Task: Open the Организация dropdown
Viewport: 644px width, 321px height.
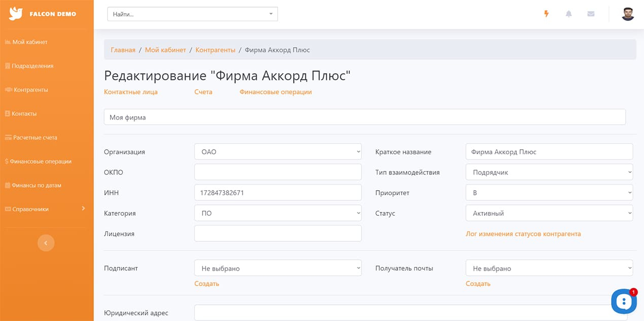Action: [277, 152]
